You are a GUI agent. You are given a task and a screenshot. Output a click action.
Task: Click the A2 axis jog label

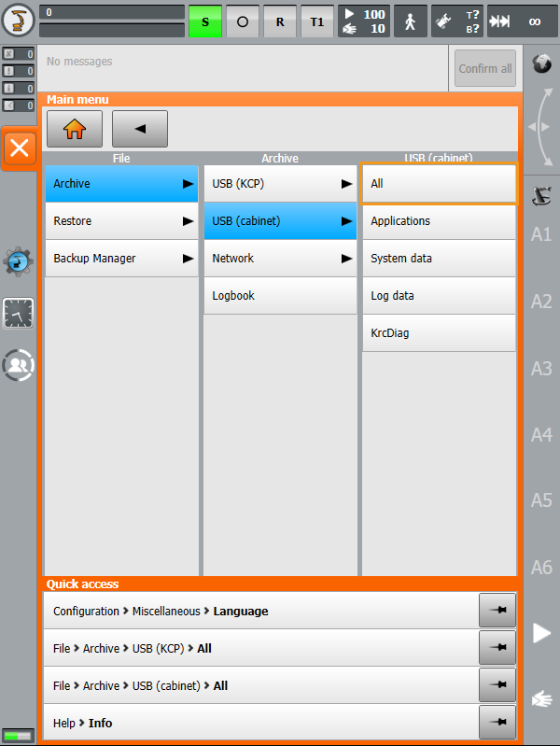tap(541, 302)
